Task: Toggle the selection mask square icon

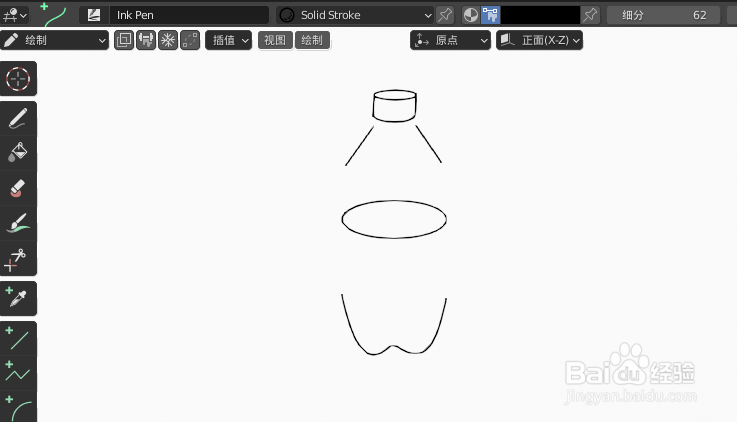Action: (124, 40)
